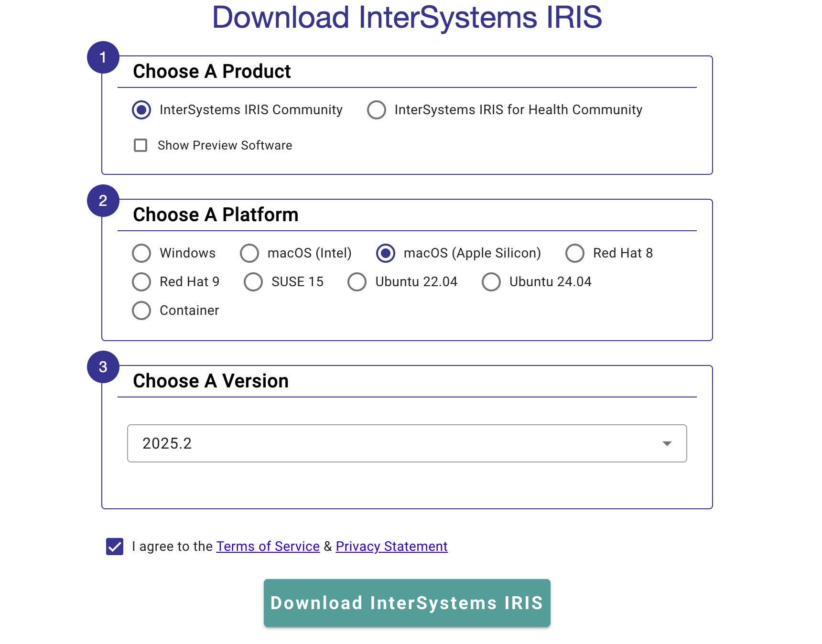Click the version dropdown arrow
The height and width of the screenshot is (644, 822).
667,443
